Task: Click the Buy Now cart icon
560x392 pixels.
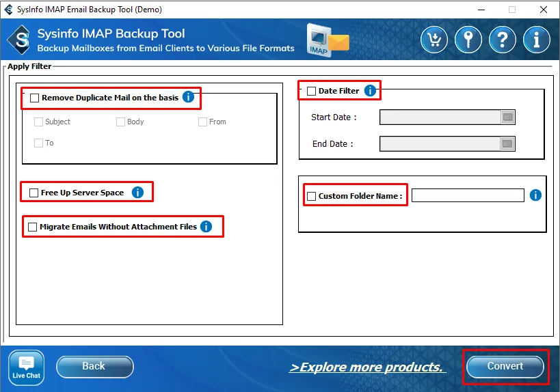Action: point(434,40)
